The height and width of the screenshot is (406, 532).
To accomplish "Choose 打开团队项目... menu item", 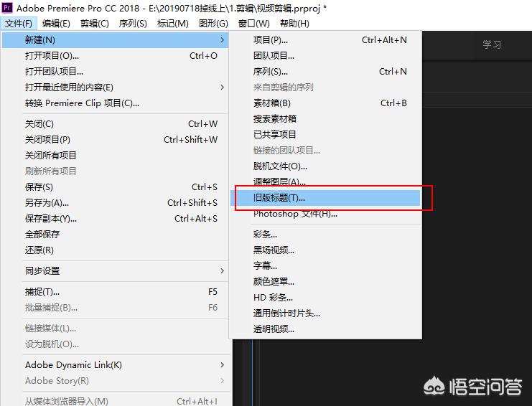I will [x=116, y=72].
